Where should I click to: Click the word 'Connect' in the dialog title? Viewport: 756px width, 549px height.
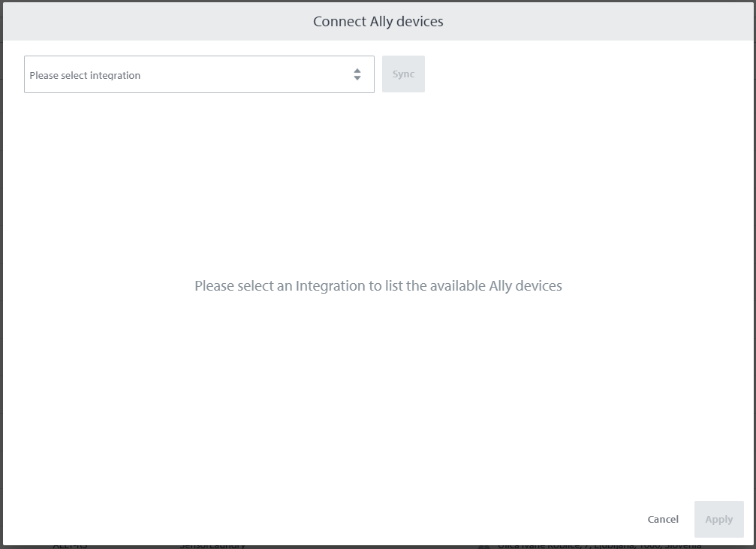pyautogui.click(x=339, y=21)
